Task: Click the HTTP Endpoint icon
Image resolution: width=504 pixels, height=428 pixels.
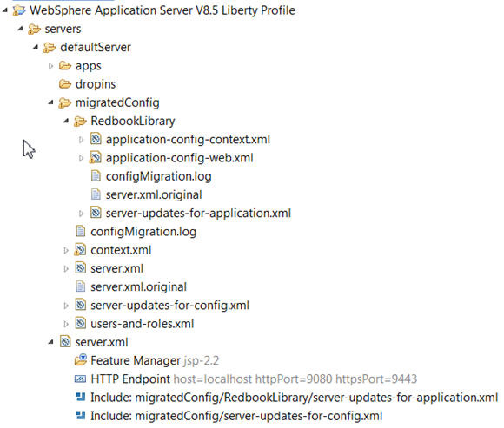Action: coord(80,379)
